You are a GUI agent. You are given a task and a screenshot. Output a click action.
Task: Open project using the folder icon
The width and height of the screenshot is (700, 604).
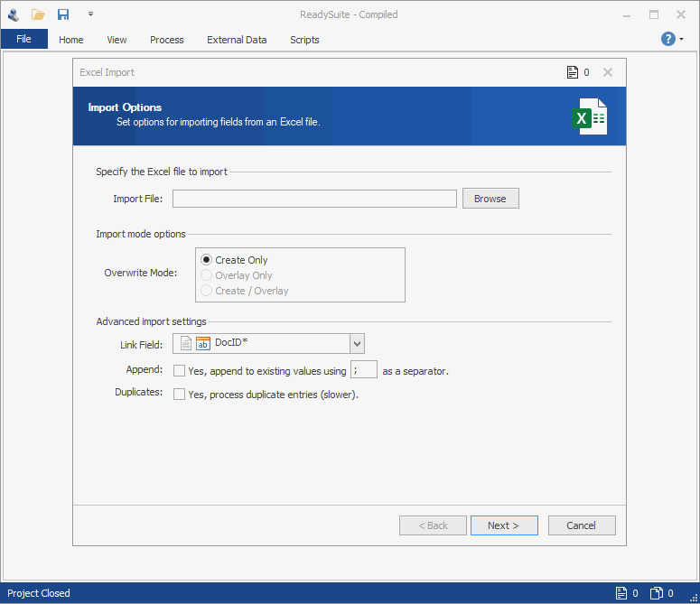[38, 14]
